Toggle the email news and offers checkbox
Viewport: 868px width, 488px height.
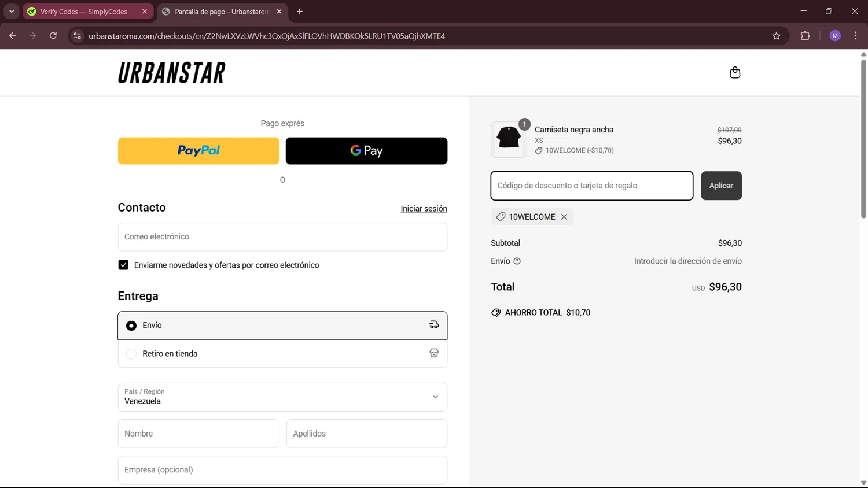coord(123,265)
